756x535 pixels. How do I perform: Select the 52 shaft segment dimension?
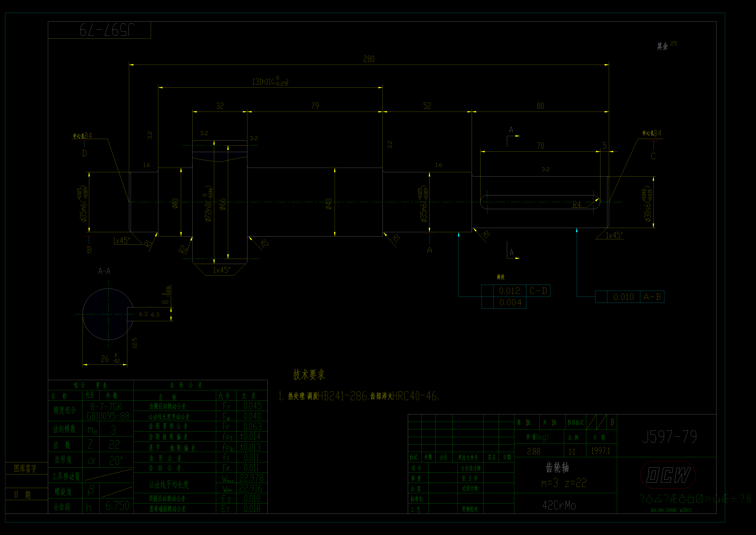coord(427,106)
